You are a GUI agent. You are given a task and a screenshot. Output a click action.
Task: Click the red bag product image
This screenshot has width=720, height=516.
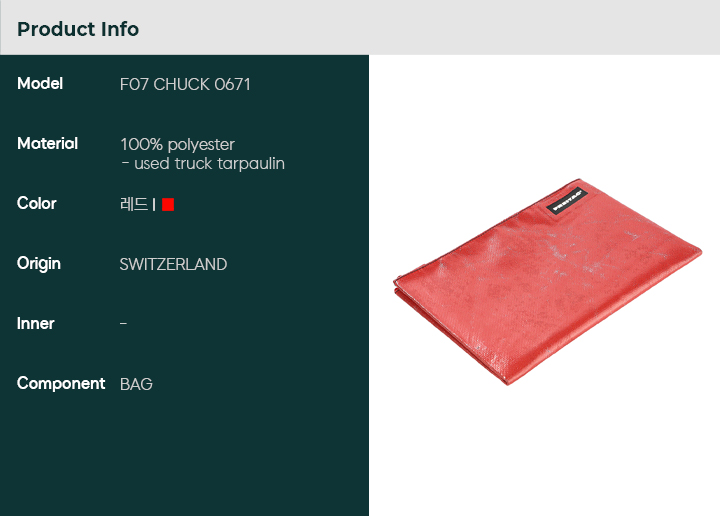(547, 282)
